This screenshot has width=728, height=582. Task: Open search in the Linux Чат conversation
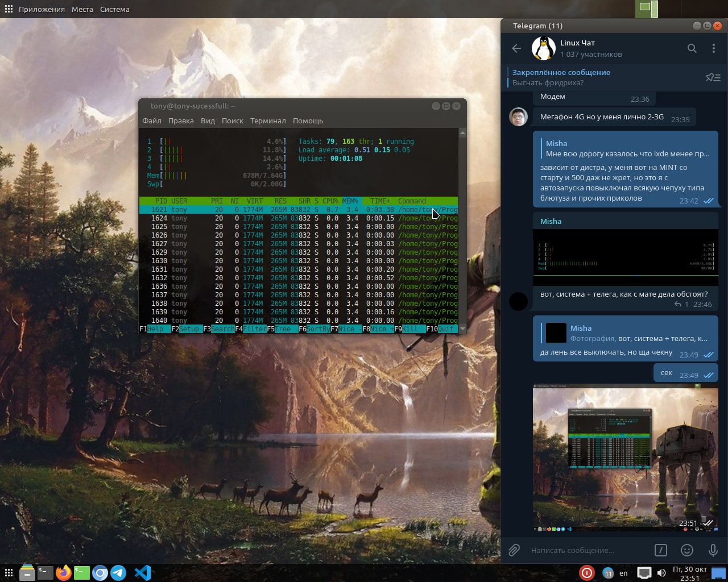tap(692, 48)
